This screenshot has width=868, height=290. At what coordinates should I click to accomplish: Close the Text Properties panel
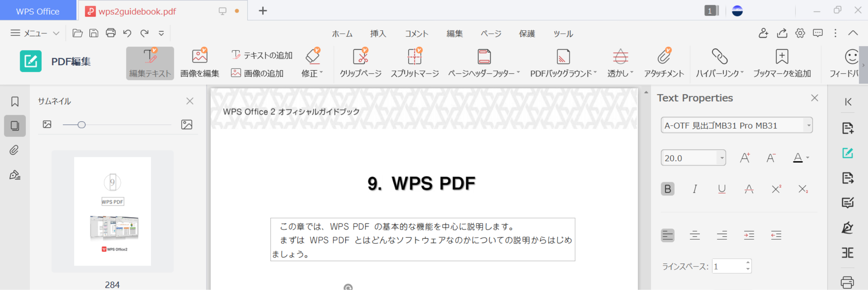tap(815, 98)
